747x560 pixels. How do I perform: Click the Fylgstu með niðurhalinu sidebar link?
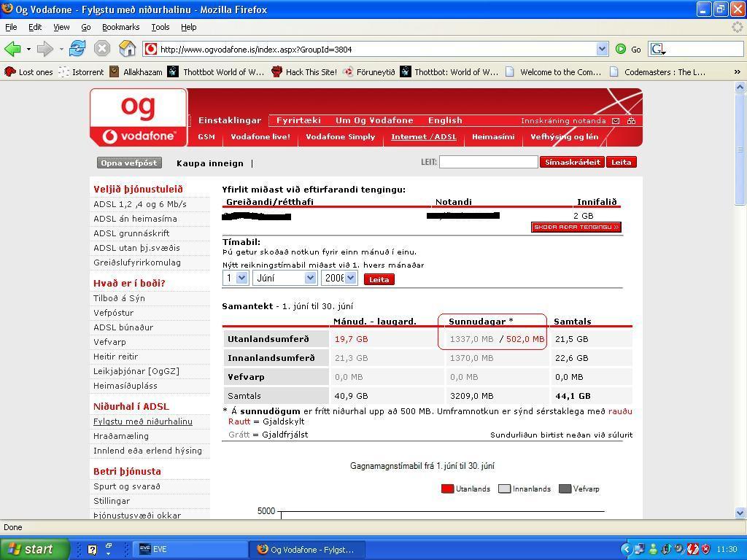point(143,421)
